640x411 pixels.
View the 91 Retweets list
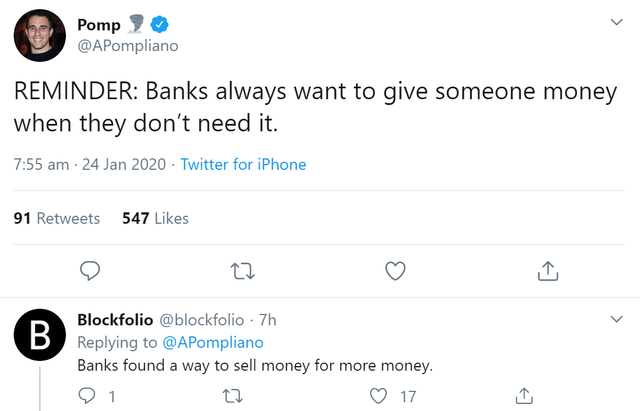[57, 218]
